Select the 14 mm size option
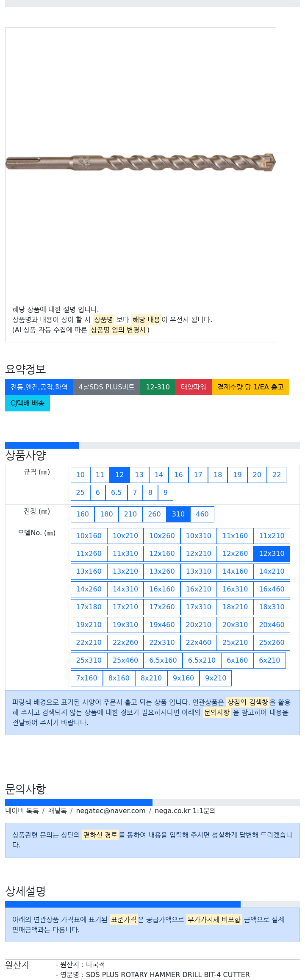The width and height of the screenshot is (305, 980). coord(159,475)
